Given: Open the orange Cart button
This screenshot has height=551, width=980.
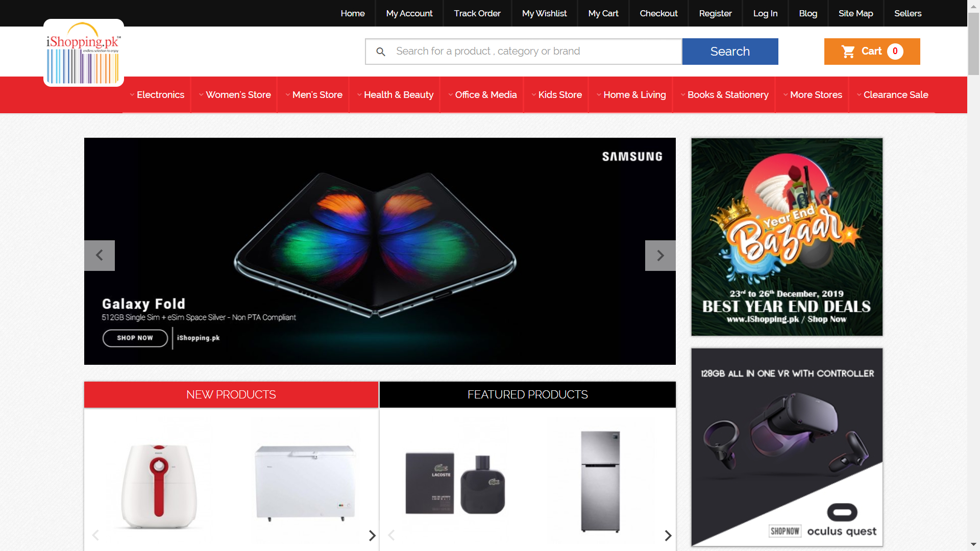Looking at the screenshot, I should [x=872, y=52].
